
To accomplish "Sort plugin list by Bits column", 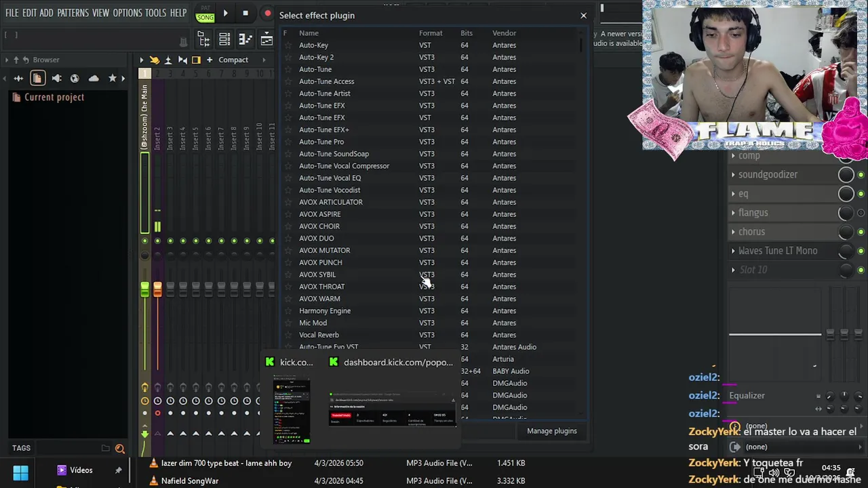I will coord(467,33).
